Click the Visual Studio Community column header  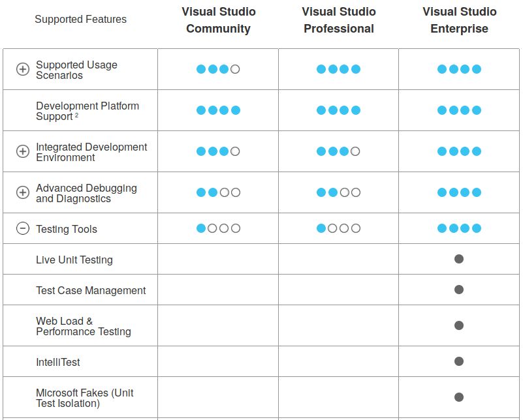219,20
